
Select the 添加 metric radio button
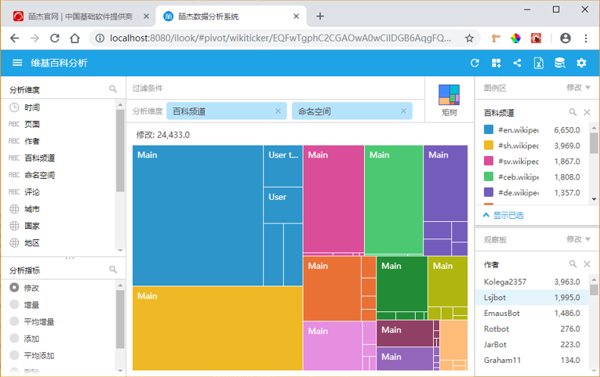point(15,338)
